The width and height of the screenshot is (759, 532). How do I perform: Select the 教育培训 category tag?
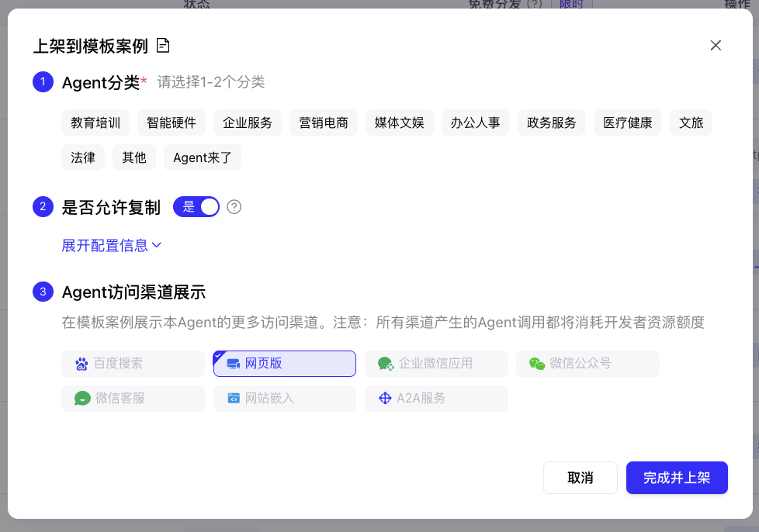[95, 123]
